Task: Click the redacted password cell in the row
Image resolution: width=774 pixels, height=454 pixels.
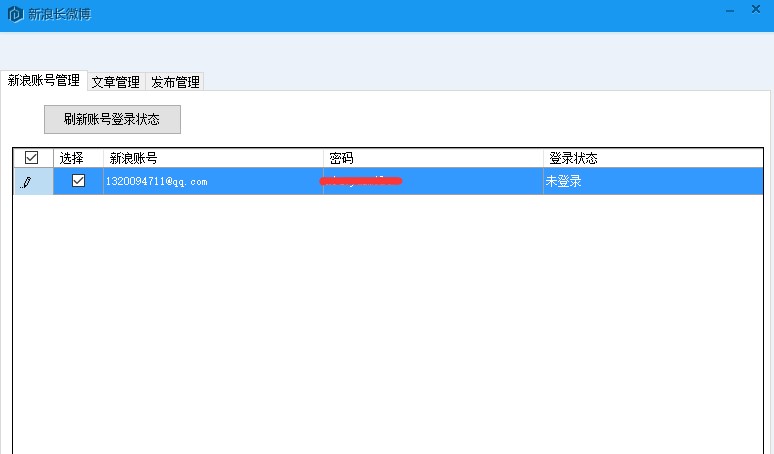Action: point(433,181)
